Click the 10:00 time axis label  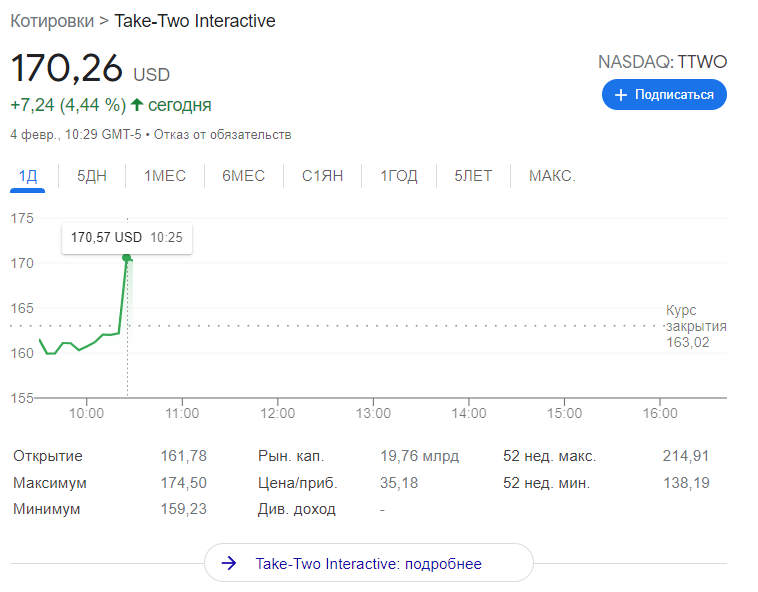[x=87, y=413]
